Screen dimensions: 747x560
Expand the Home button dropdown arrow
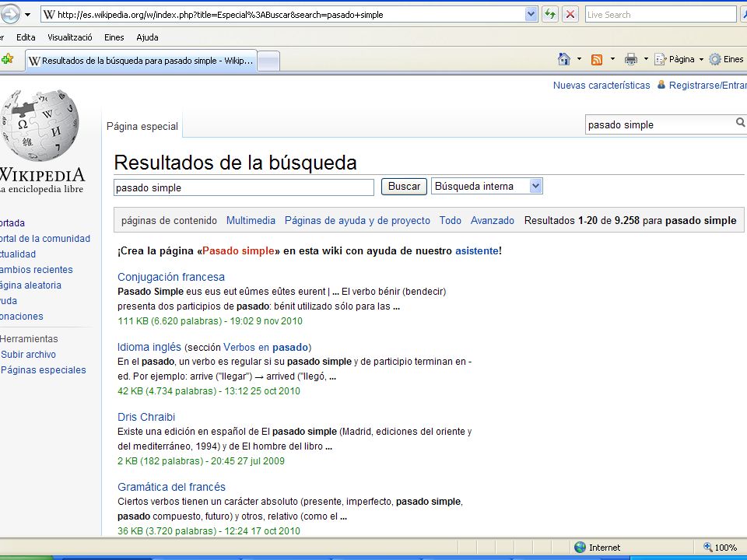click(579, 59)
